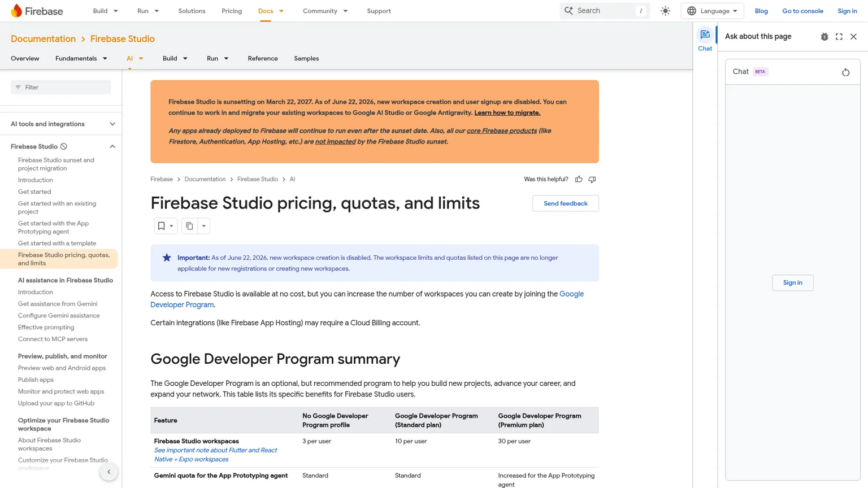868x488 pixels.
Task: Open Connect to MCP servers sidebar item
Action: pos(53,339)
